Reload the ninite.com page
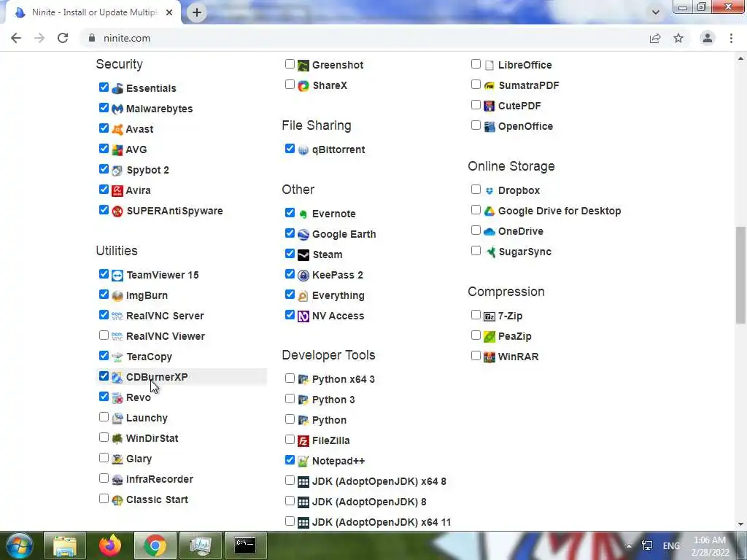Screen dimensions: 747x560 pyautogui.click(x=63, y=38)
